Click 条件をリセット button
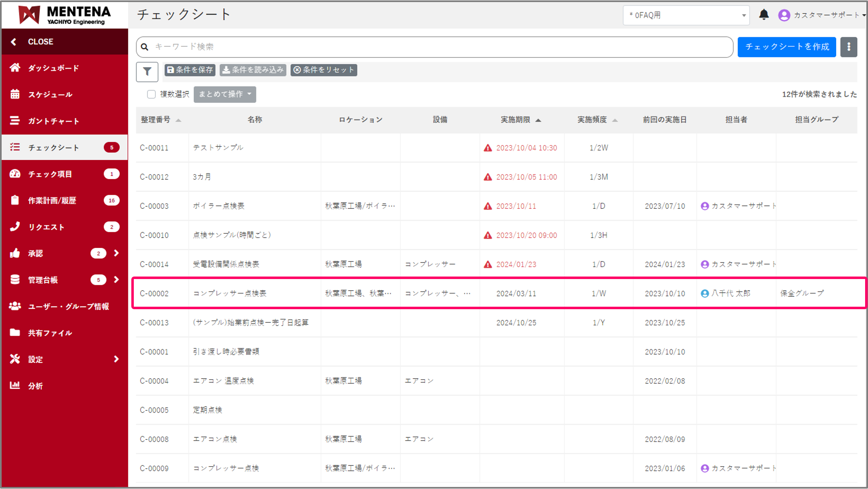The image size is (868, 489). 324,70
